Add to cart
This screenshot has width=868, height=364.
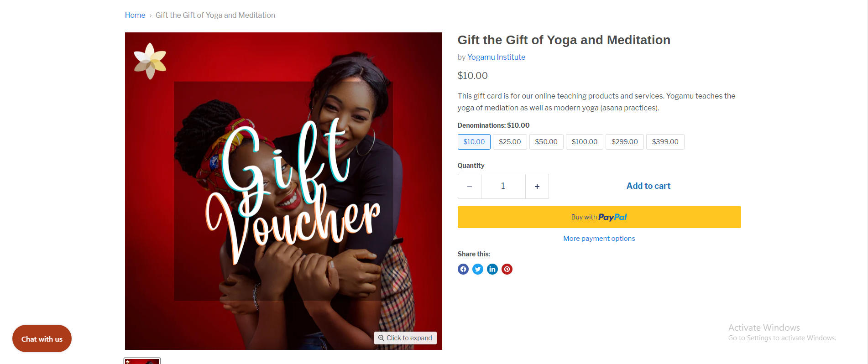(648, 186)
